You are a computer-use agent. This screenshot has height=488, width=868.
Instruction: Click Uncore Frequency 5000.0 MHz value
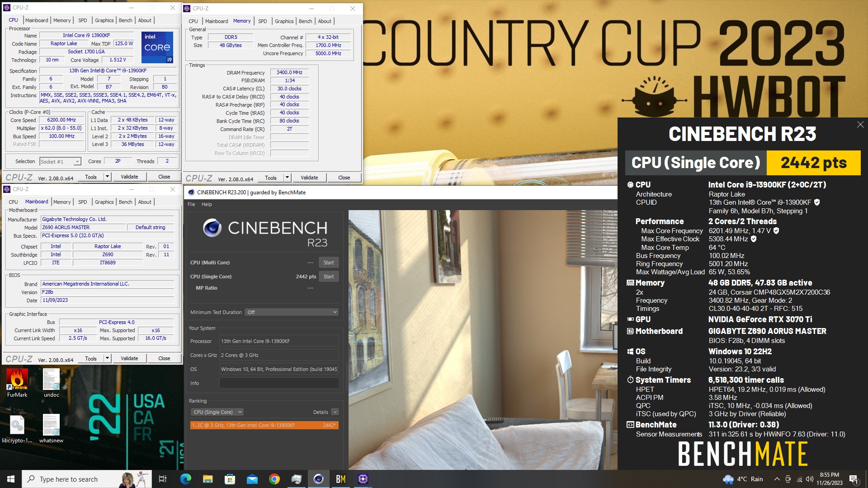[328, 53]
